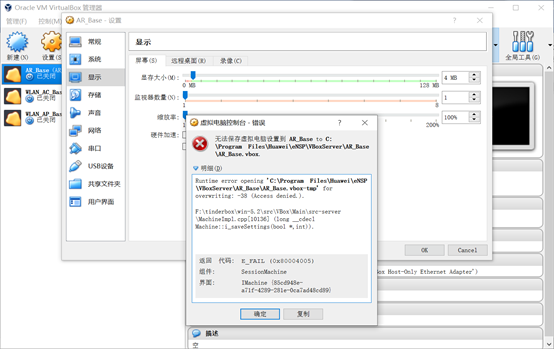
Task: Select 存储 storage settings category
Action: click(95, 95)
